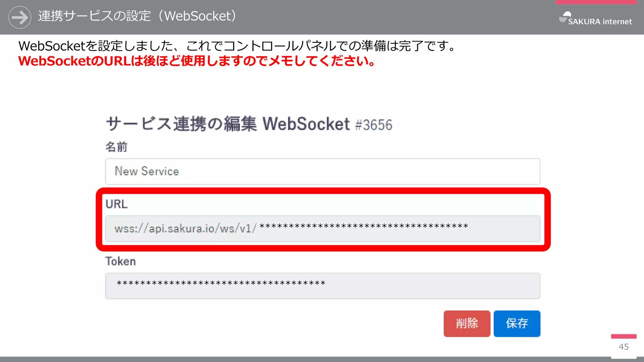Image resolution: width=644 pixels, height=362 pixels.
Task: Click the 名前 field label
Action: (x=116, y=147)
